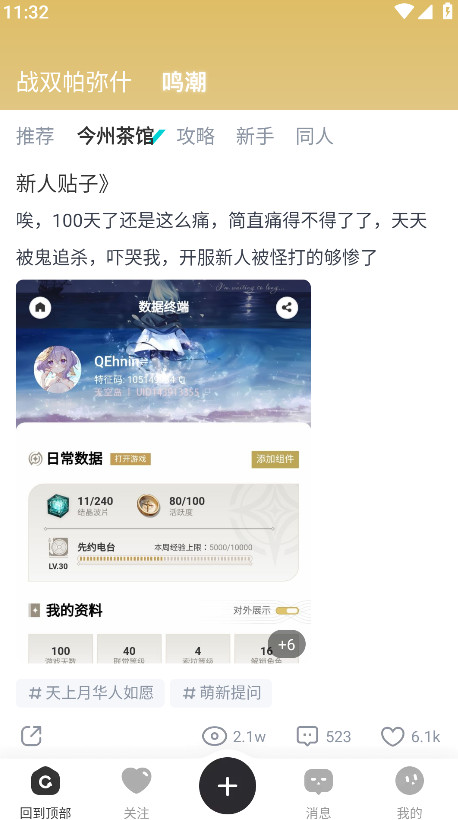Switch to the 攻略 tab
This screenshot has height=820, width=458.
point(196,136)
